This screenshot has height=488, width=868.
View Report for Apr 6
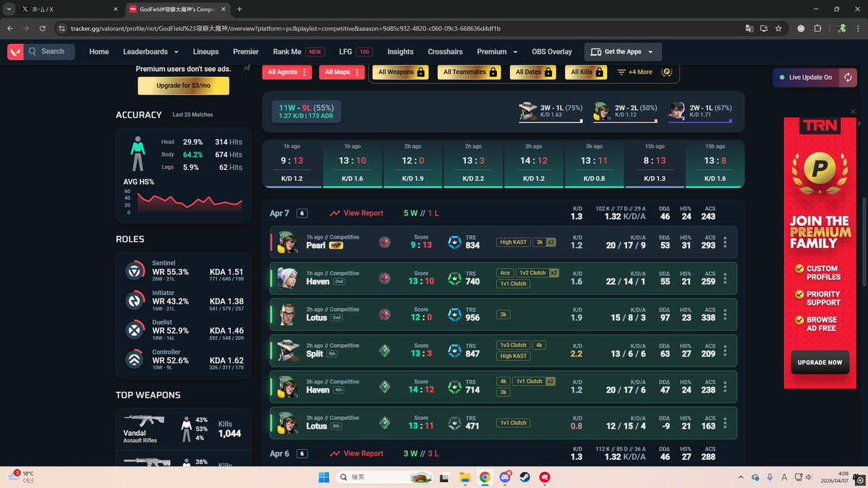point(356,453)
